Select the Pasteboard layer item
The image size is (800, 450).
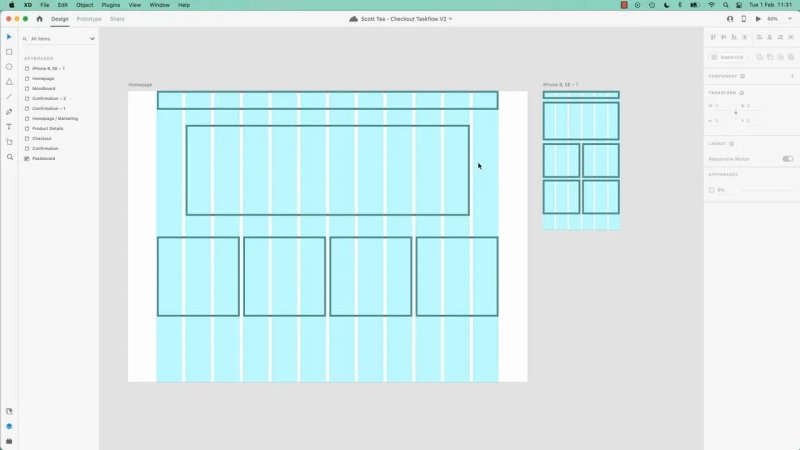43,159
